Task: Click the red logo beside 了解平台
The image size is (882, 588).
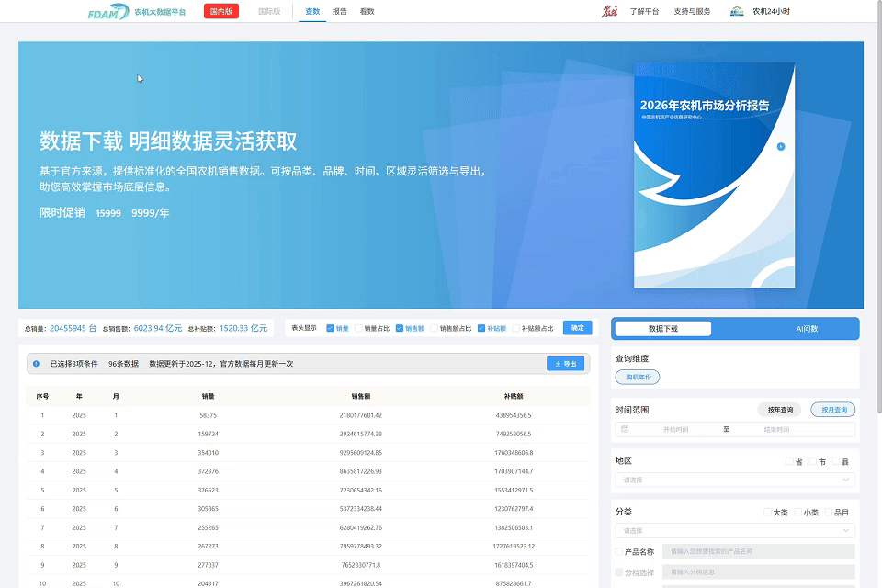Action: pyautogui.click(x=609, y=12)
